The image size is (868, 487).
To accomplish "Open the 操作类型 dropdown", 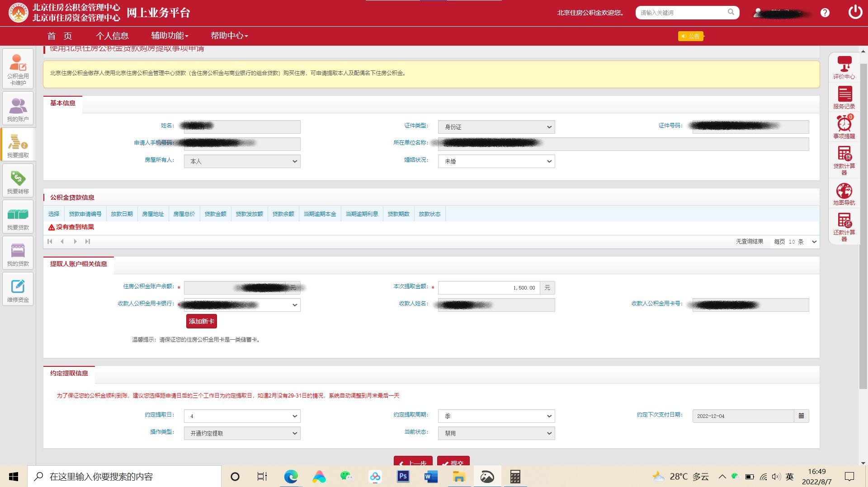I will pos(242,433).
